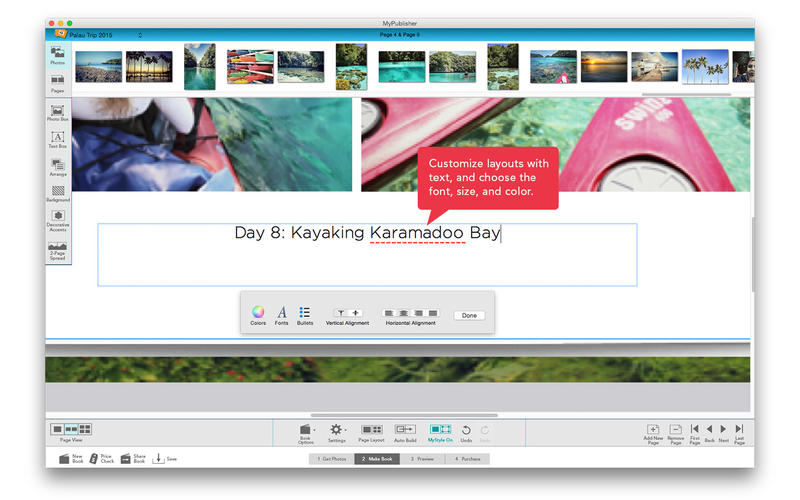Open the Book Options dropdown
The height and width of the screenshot is (500, 800).
pos(306,430)
